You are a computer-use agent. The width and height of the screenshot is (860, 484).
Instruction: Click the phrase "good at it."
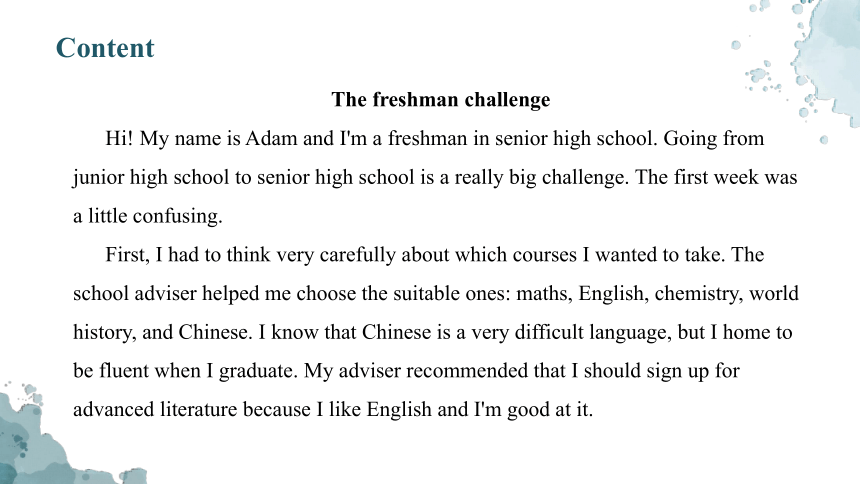tap(550, 410)
